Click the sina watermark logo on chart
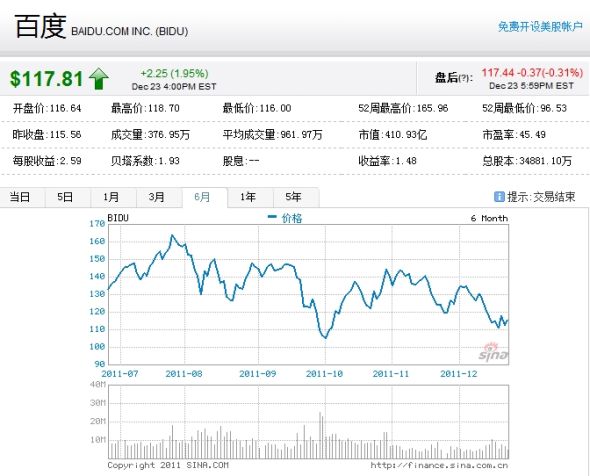 493,352
